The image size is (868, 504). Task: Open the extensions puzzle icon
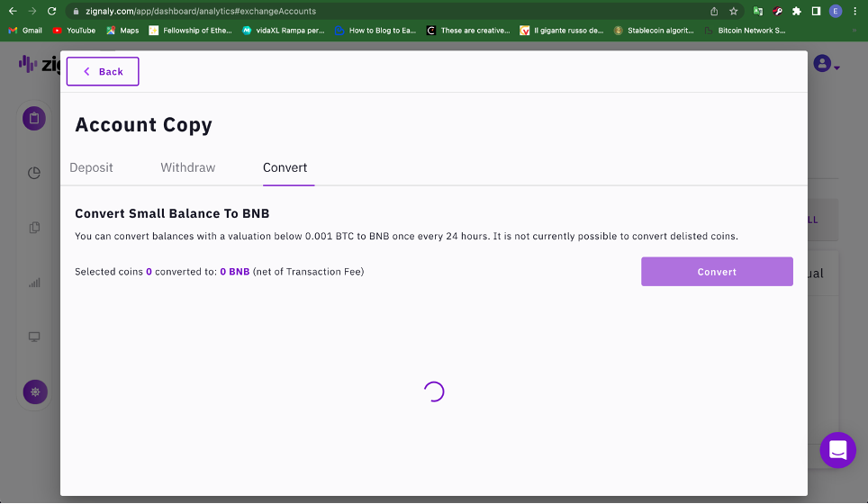(797, 11)
